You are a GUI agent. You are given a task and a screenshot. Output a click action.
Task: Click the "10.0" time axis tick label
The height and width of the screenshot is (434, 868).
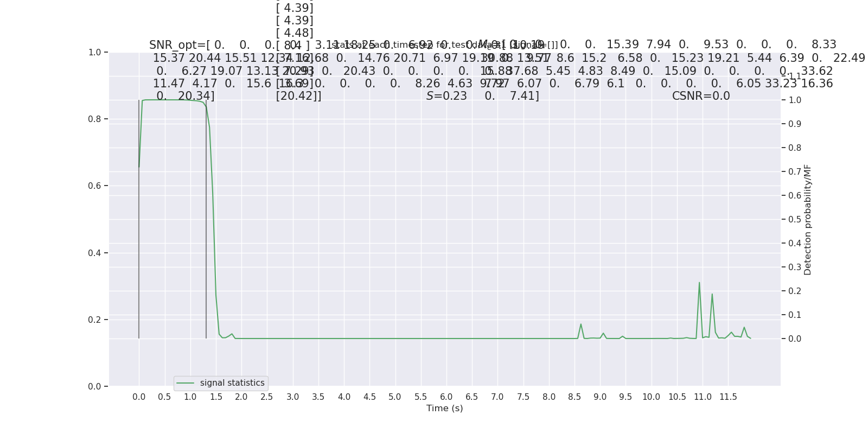(652, 397)
